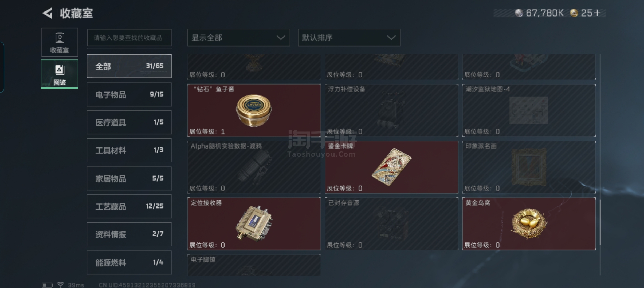Open the 资料情报 category
Image resolution: width=644 pixels, height=288 pixels.
(x=129, y=234)
